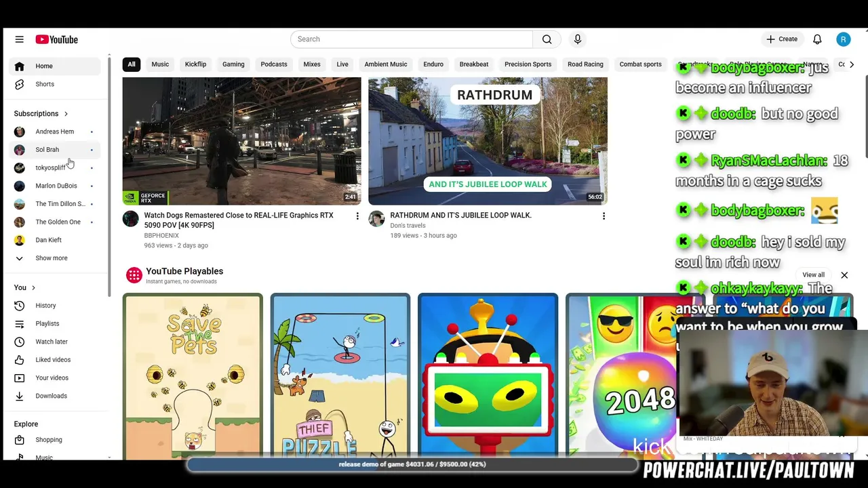This screenshot has height=488, width=868.
Task: Close the YouTube Playables shelf
Action: tap(844, 275)
